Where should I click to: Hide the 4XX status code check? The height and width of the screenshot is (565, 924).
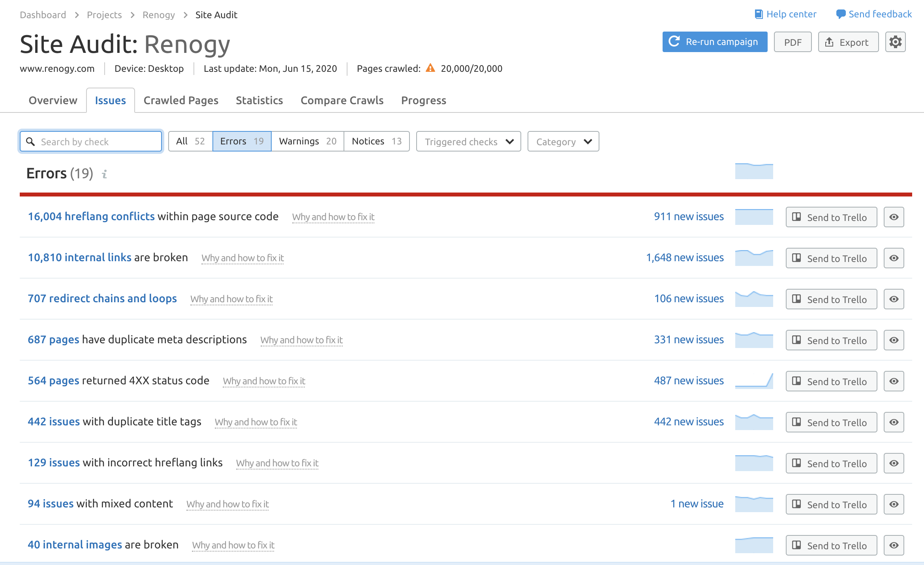pyautogui.click(x=894, y=381)
